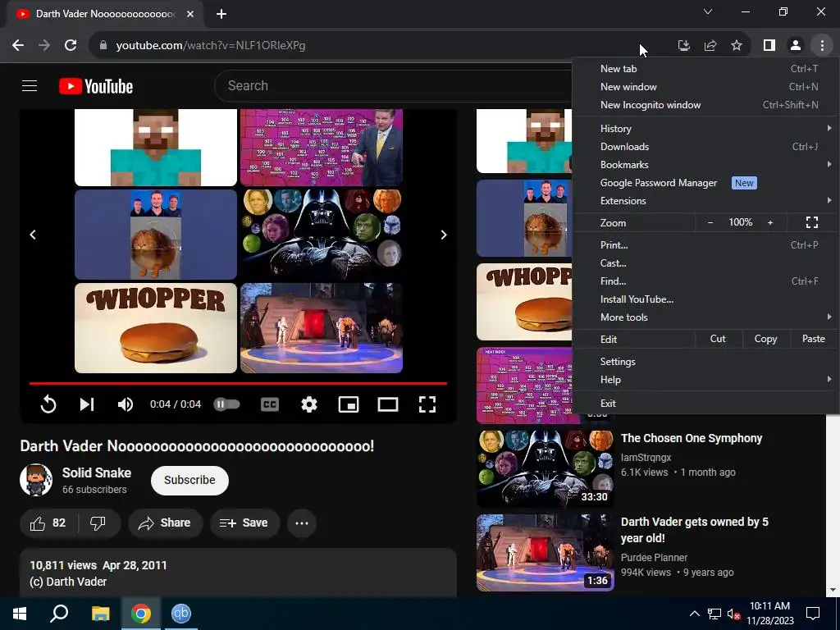Screen dimensions: 840x630
Task: Like the video thumbs up
Action: pyautogui.click(x=48, y=523)
